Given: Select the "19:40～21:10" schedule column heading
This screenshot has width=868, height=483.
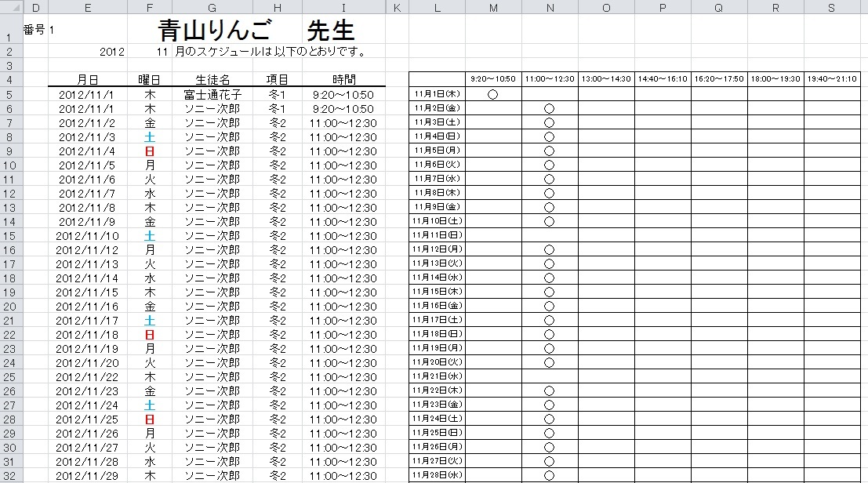Looking at the screenshot, I should point(832,79).
